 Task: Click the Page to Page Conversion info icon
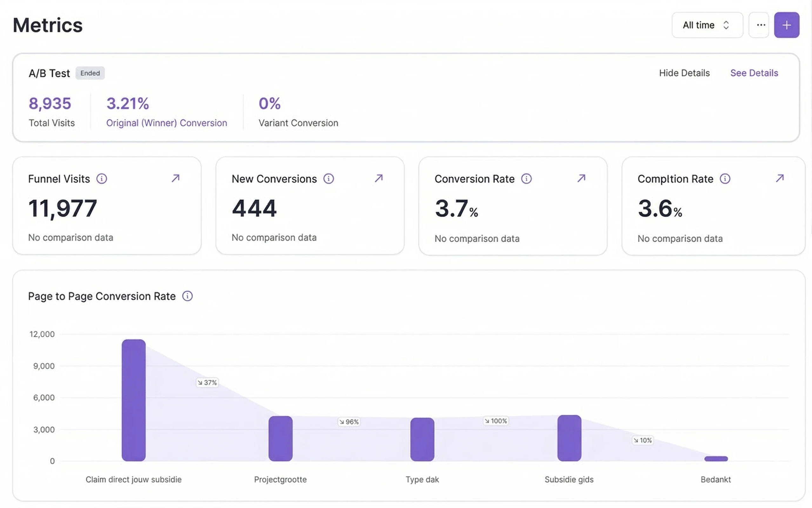click(187, 296)
